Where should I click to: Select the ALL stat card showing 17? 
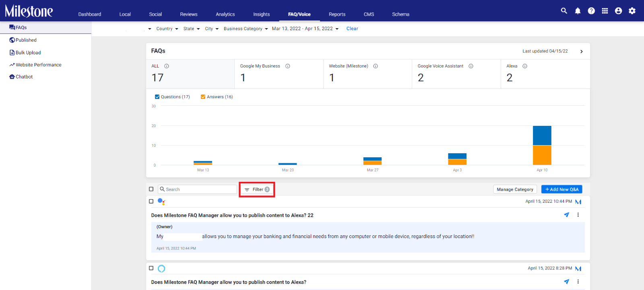click(x=190, y=74)
